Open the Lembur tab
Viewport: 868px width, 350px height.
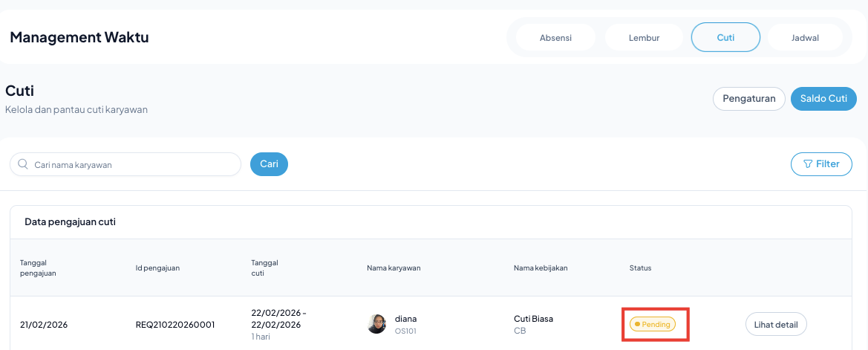(644, 38)
